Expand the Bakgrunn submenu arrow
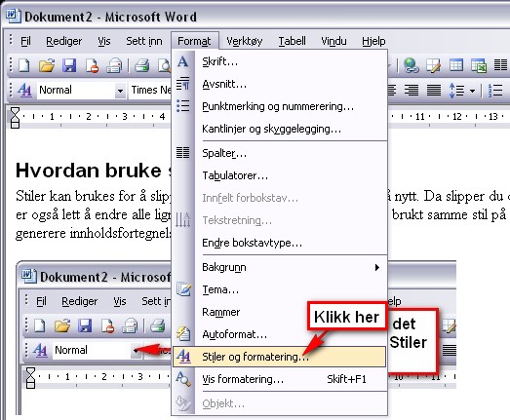510x420 pixels. [x=377, y=268]
